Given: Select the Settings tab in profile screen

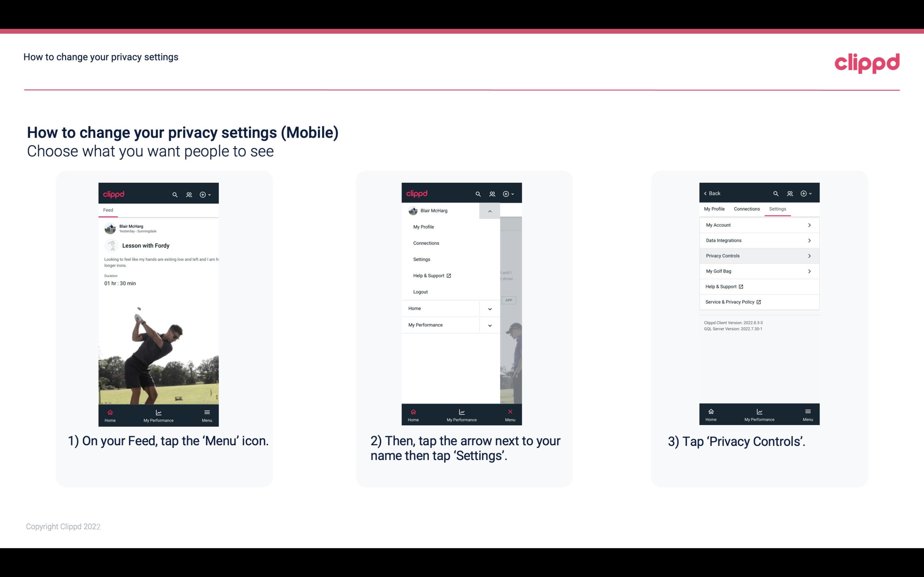Looking at the screenshot, I should pos(777,209).
